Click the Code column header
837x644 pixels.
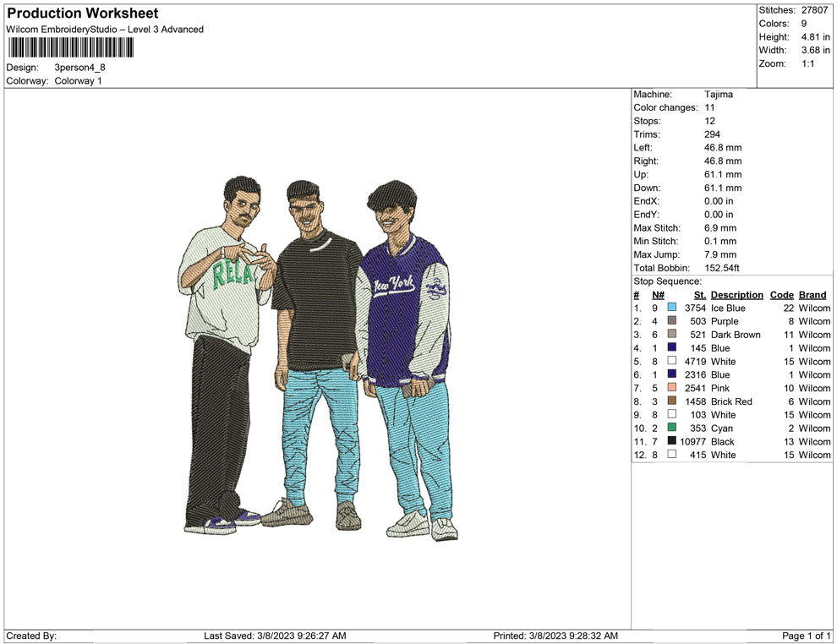pos(781,295)
